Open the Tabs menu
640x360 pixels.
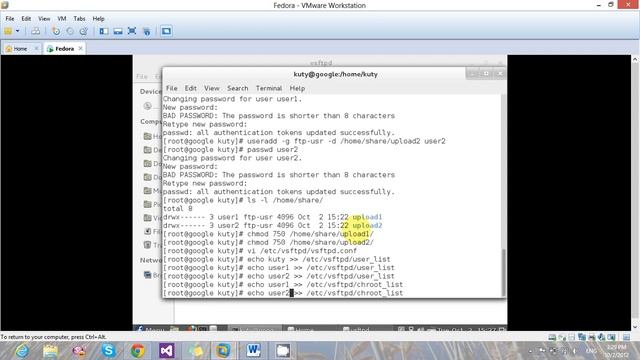[79, 19]
